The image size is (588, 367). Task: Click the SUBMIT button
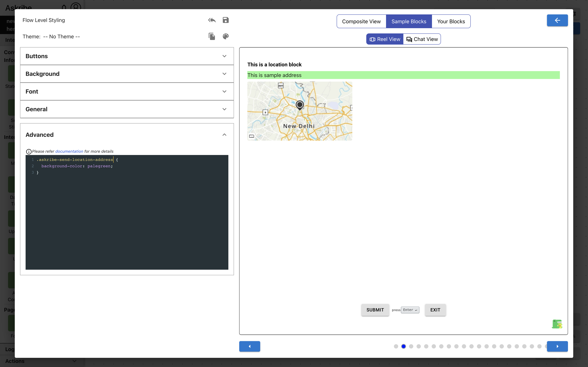[x=375, y=310]
